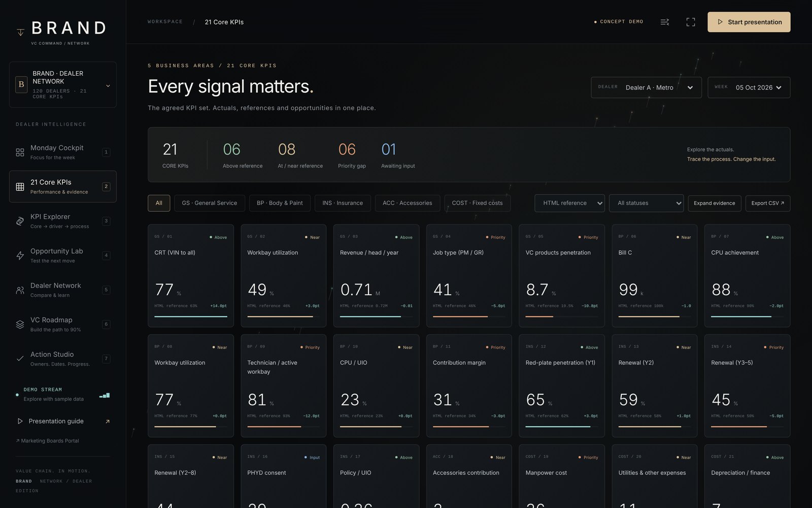Open the Dealer Network menu item
The height and width of the screenshot is (508, 812).
coord(63,290)
